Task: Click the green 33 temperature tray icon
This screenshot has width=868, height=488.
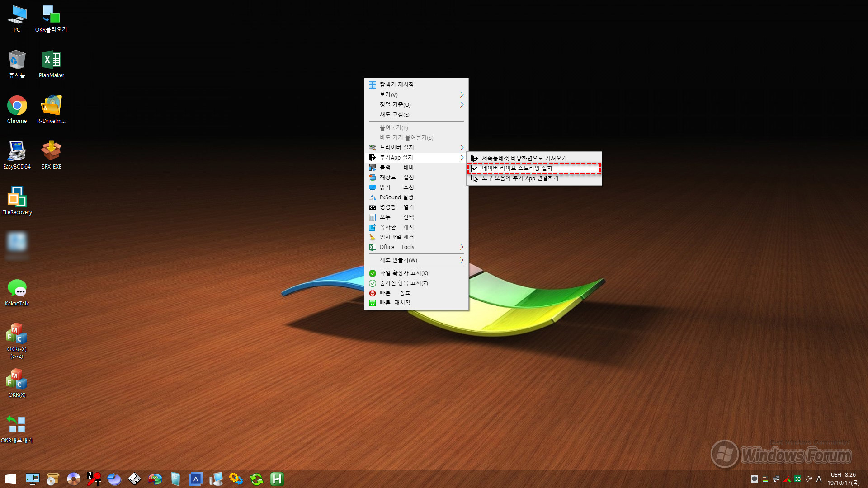Action: point(797,479)
